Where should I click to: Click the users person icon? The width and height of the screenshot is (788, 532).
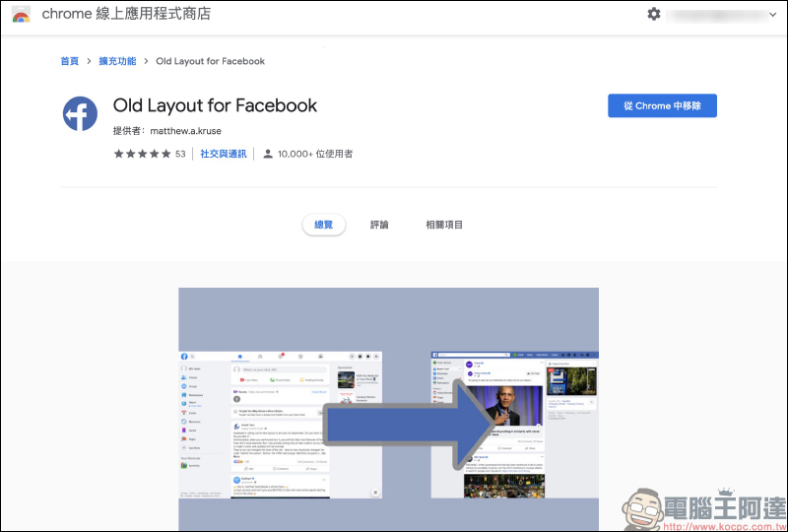click(x=268, y=154)
